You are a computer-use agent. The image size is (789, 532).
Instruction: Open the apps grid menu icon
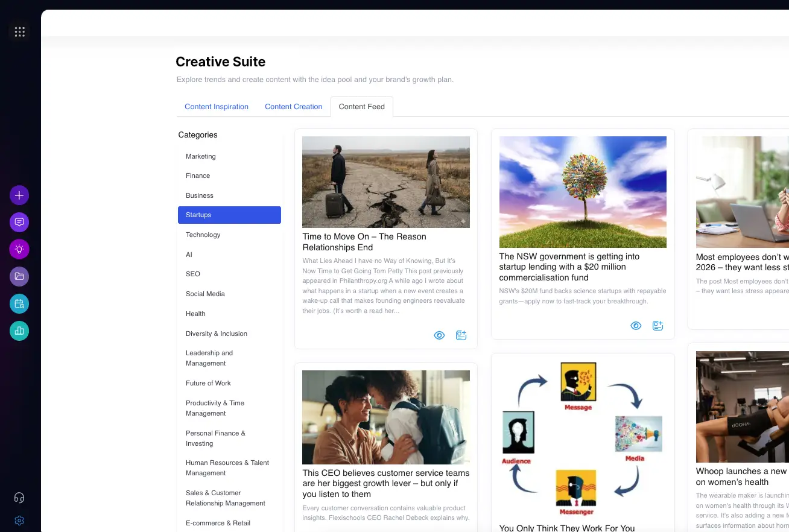[19, 31]
